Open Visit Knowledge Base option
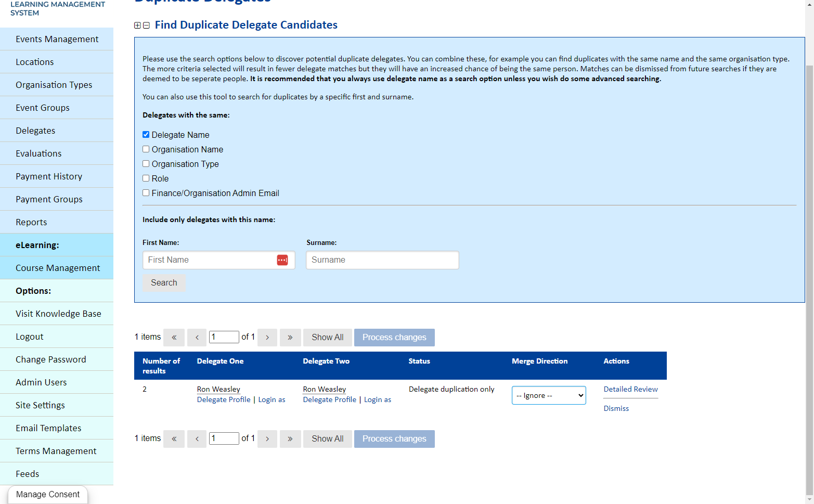Screen dimensions: 814x504 pos(57,314)
